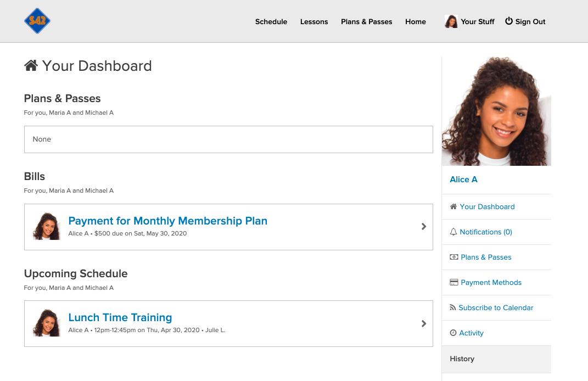Click the RSS icon for Subscribe to Calendar

pos(453,308)
